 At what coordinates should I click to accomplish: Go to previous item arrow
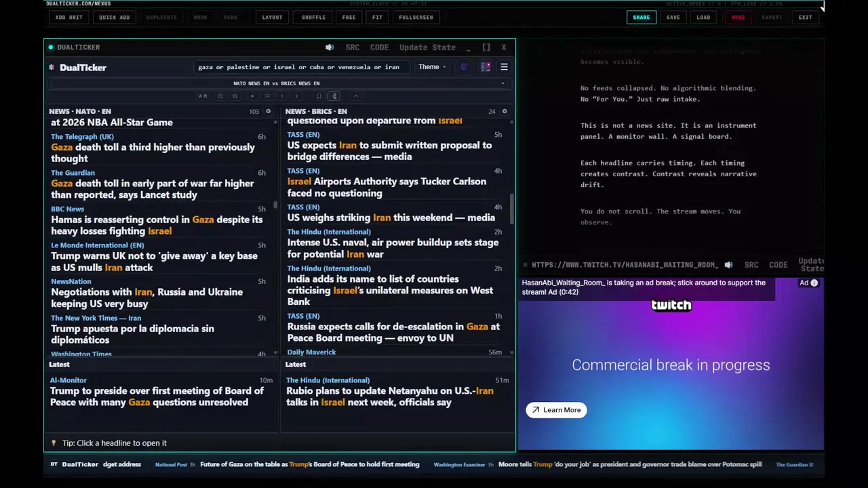pos(282,96)
